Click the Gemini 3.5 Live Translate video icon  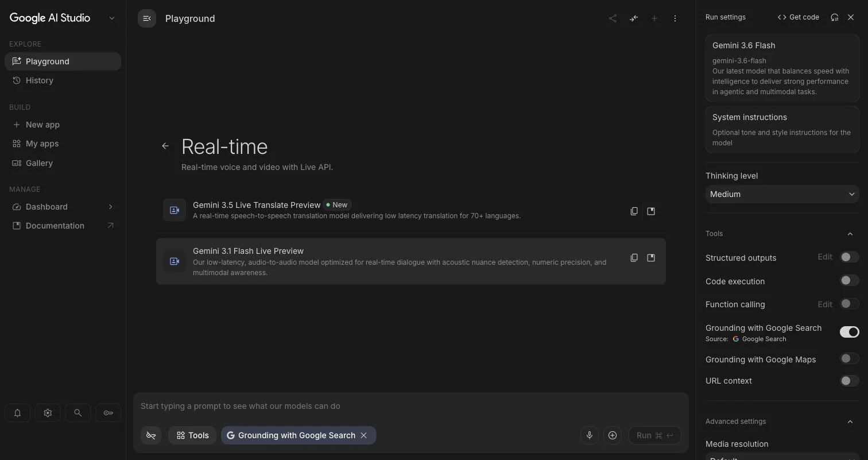(175, 210)
